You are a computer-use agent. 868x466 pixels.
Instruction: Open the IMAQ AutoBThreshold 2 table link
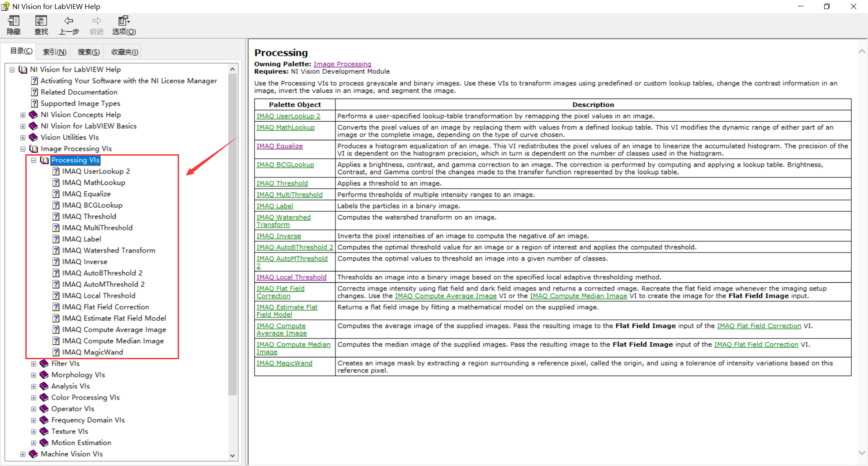click(x=295, y=247)
